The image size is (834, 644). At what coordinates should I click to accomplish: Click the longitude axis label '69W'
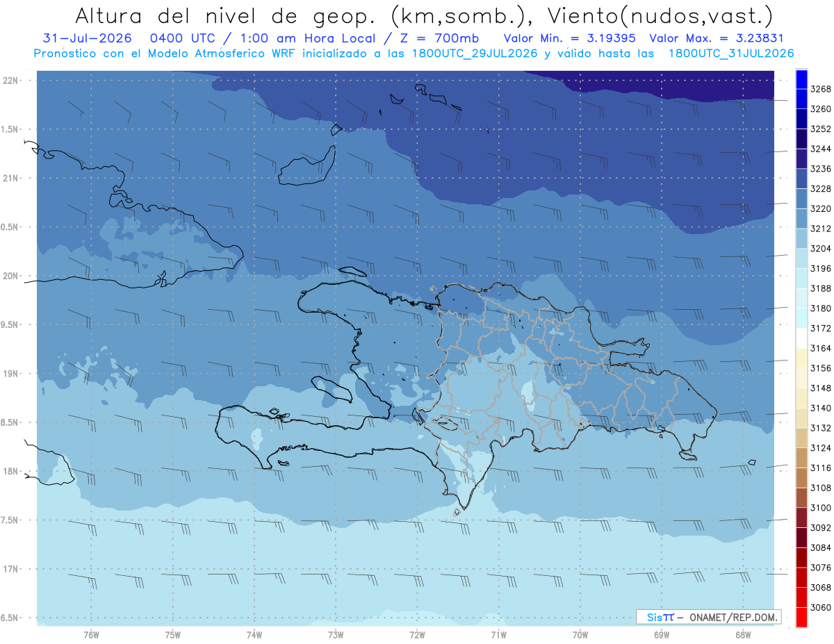tap(662, 634)
